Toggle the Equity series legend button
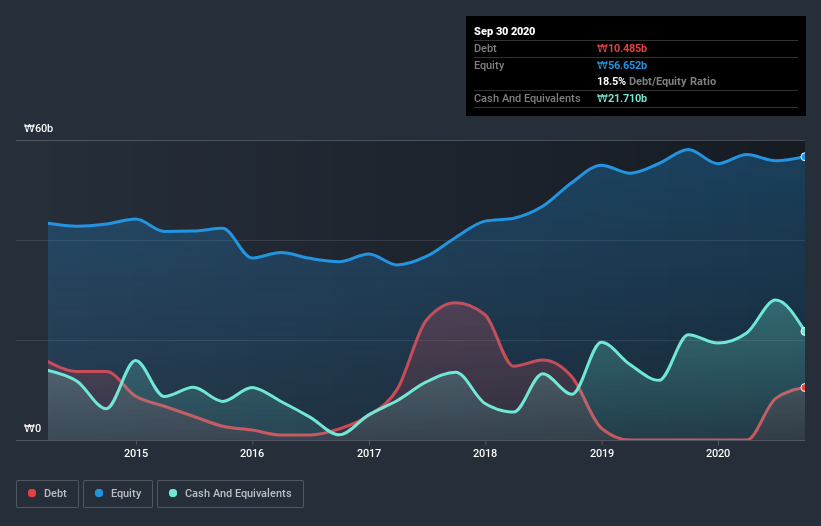 point(118,494)
